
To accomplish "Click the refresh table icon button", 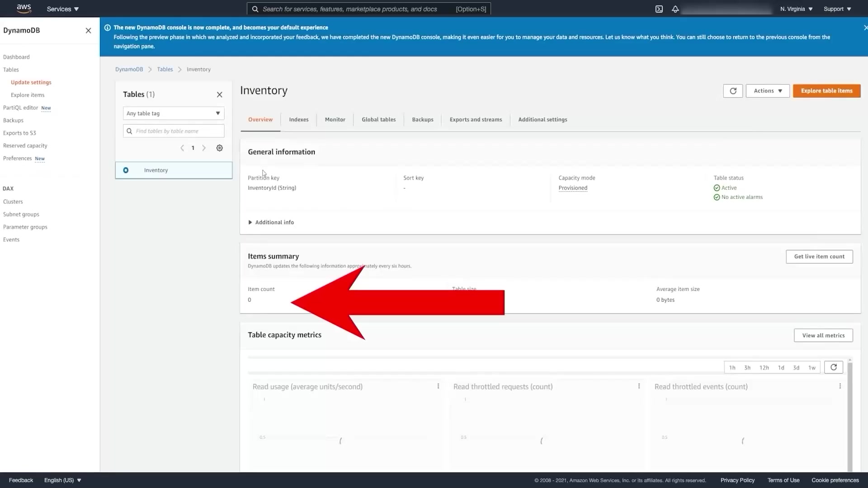I will [733, 91].
